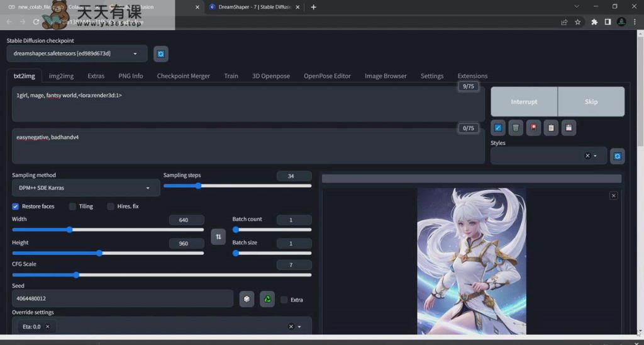Enable the Tiling checkbox

click(72, 206)
